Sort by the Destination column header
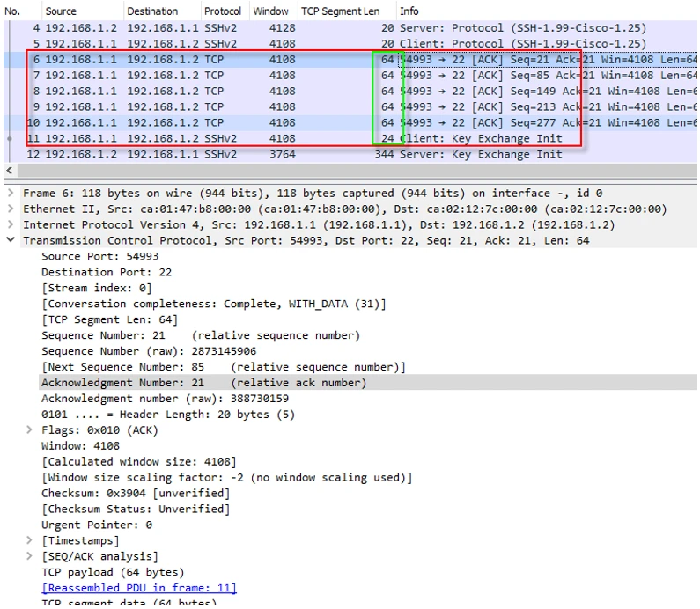Image resolution: width=700 pixels, height=609 pixels. tap(152, 11)
